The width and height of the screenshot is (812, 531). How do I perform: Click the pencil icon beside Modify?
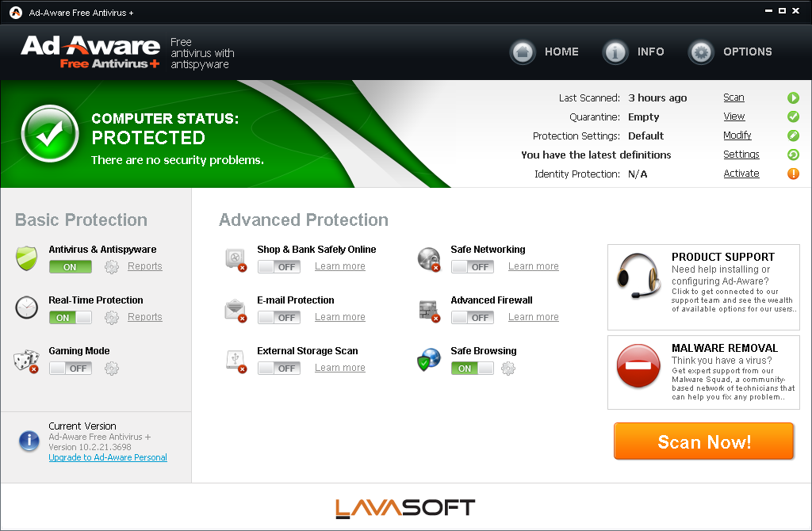point(793,136)
